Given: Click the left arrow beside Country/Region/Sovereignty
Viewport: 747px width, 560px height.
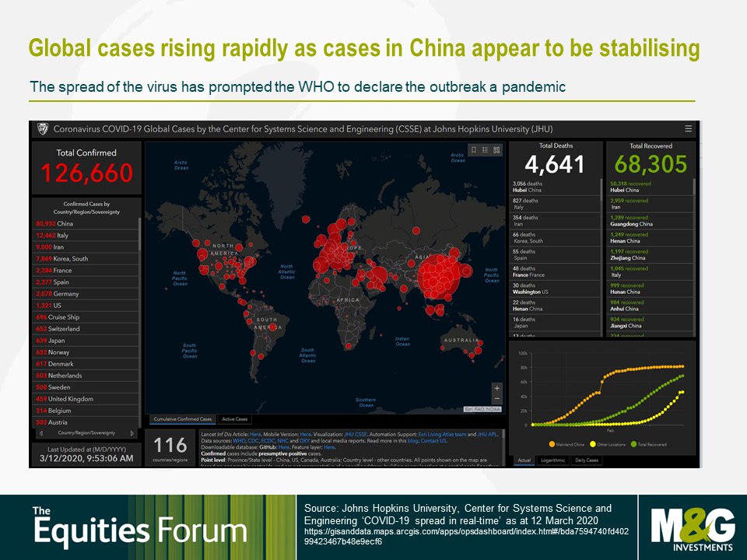Looking at the screenshot, I should pos(41,433).
